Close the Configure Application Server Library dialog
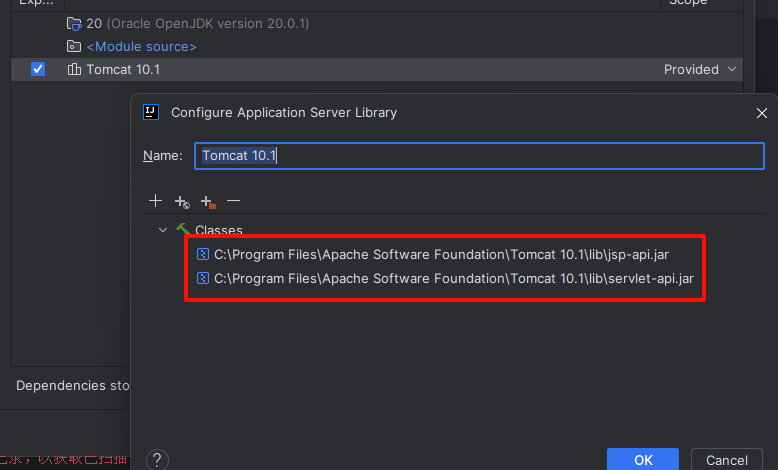The width and height of the screenshot is (778, 470). [x=762, y=113]
